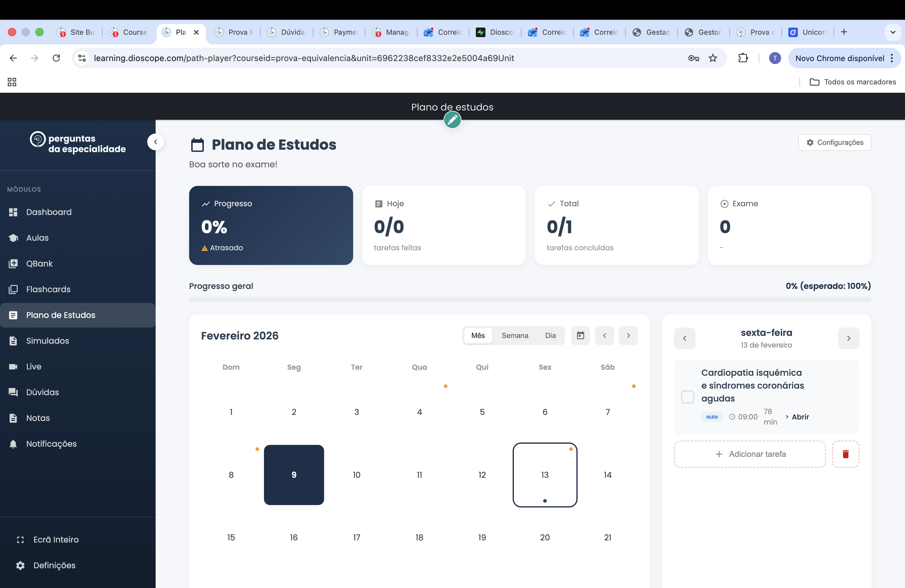Go to next month in calendar

(628, 335)
